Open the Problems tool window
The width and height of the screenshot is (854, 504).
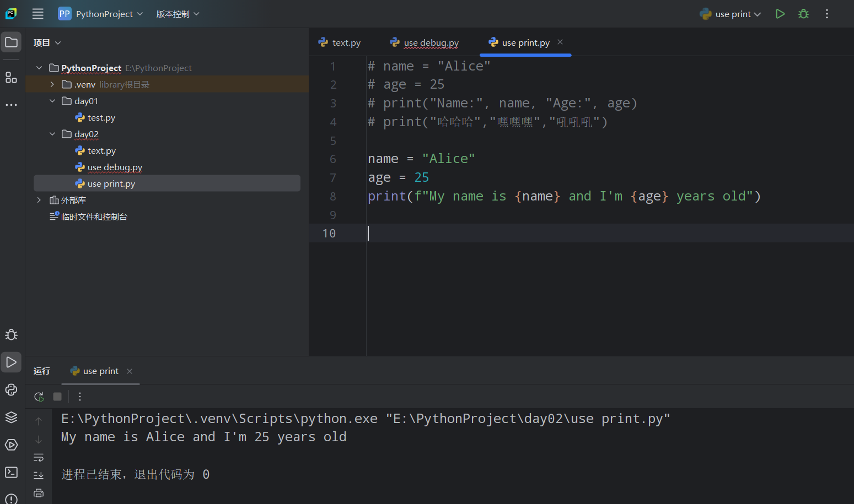click(x=11, y=498)
